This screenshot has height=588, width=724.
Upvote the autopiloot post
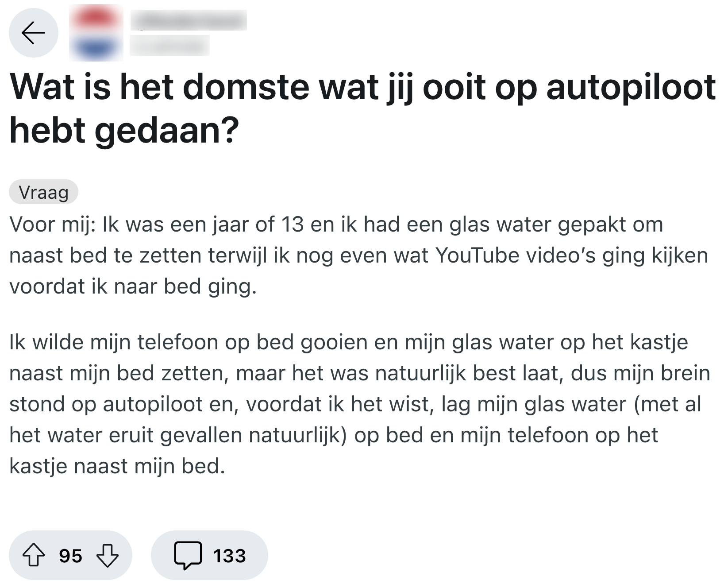tap(34, 556)
